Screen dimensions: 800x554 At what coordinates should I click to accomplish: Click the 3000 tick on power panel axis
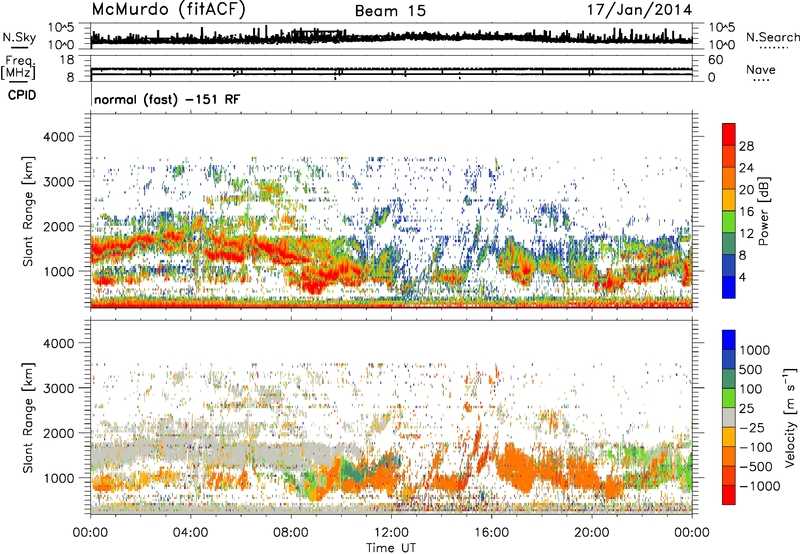(59, 182)
